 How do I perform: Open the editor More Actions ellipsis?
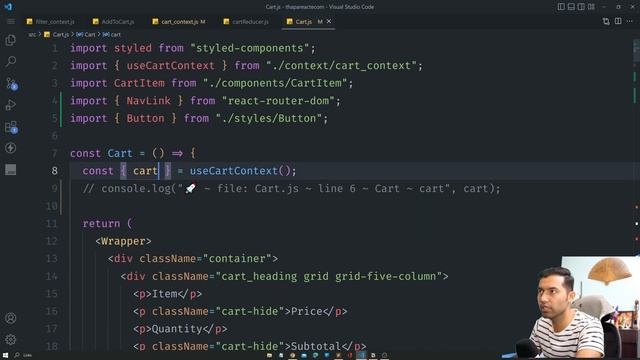click(630, 21)
